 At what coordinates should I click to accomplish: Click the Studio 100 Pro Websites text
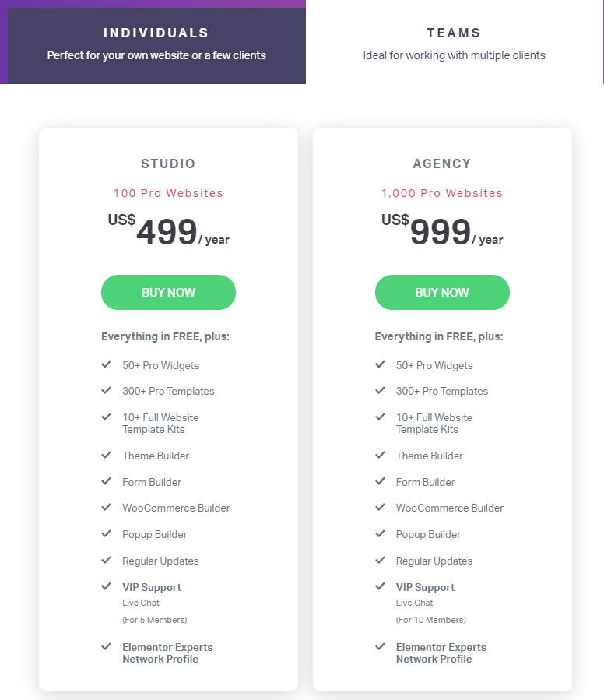click(x=168, y=193)
